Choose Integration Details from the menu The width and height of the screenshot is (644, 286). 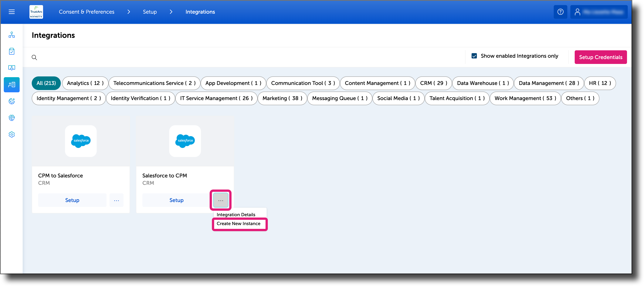[x=236, y=214]
